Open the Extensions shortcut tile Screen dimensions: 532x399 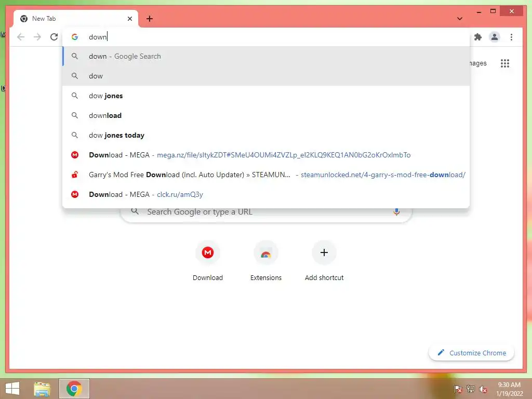click(265, 261)
